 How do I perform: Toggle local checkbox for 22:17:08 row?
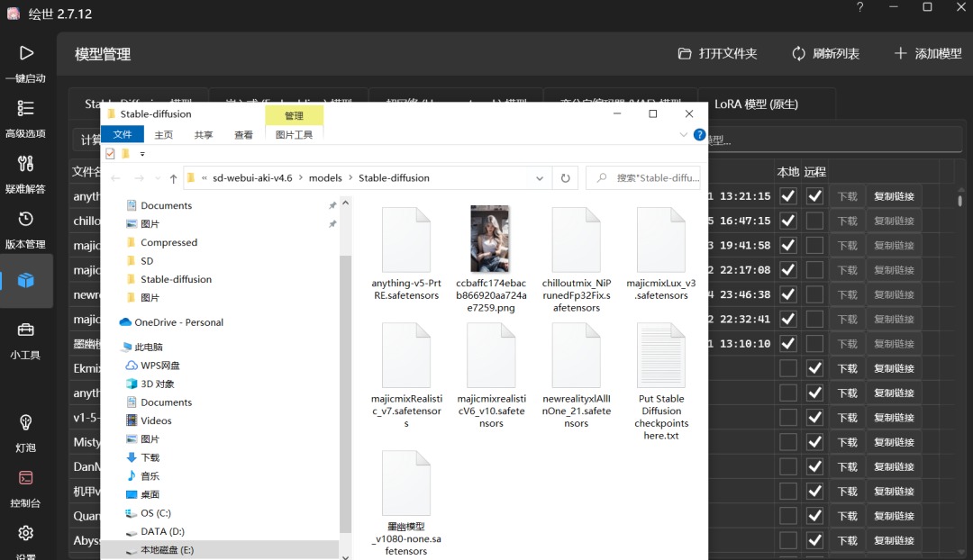[788, 270]
